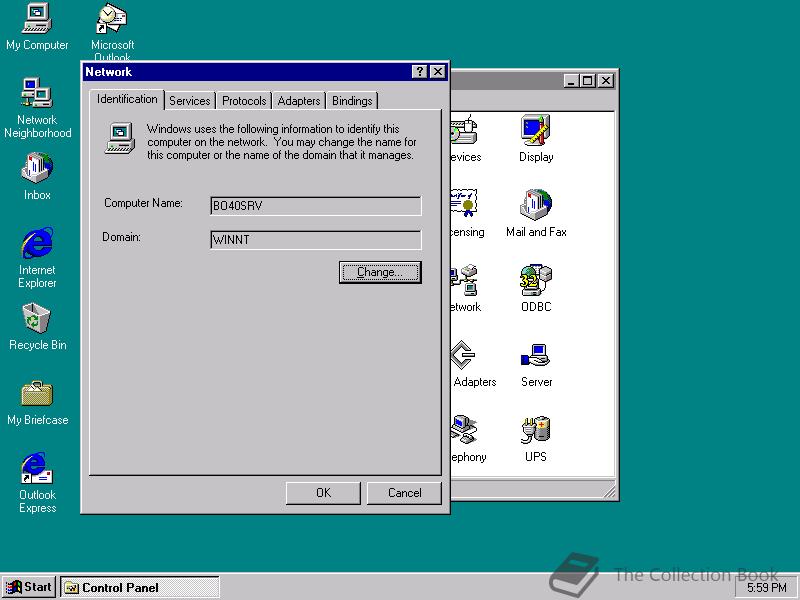Image resolution: width=800 pixels, height=600 pixels.
Task: Confirm Network dialog with OK
Action: [323, 493]
